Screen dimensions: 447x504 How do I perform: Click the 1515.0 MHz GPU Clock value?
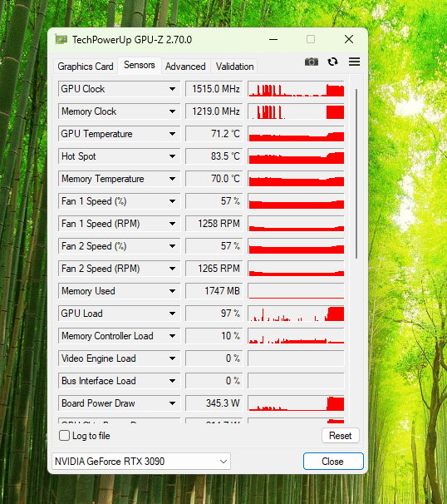pyautogui.click(x=214, y=89)
